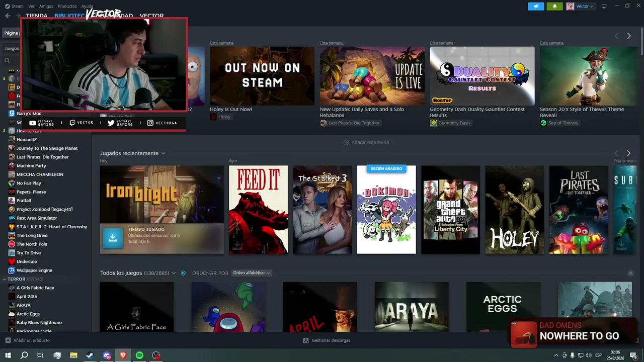Open the Vector account dropdown
Viewport: 644px width, 362px height.
tap(585, 6)
